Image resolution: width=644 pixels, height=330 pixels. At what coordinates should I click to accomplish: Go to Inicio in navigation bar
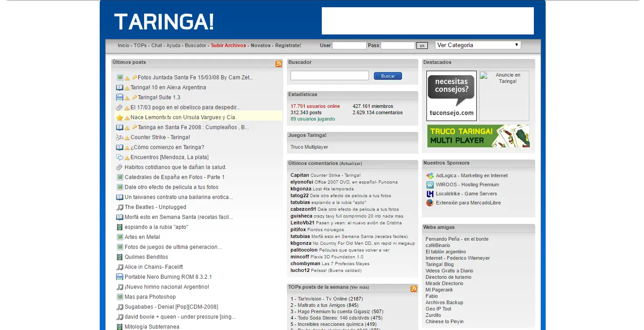click(x=124, y=45)
